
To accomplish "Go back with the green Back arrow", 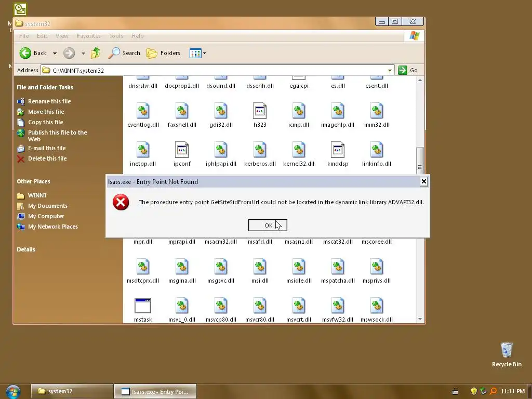I will pyautogui.click(x=25, y=53).
